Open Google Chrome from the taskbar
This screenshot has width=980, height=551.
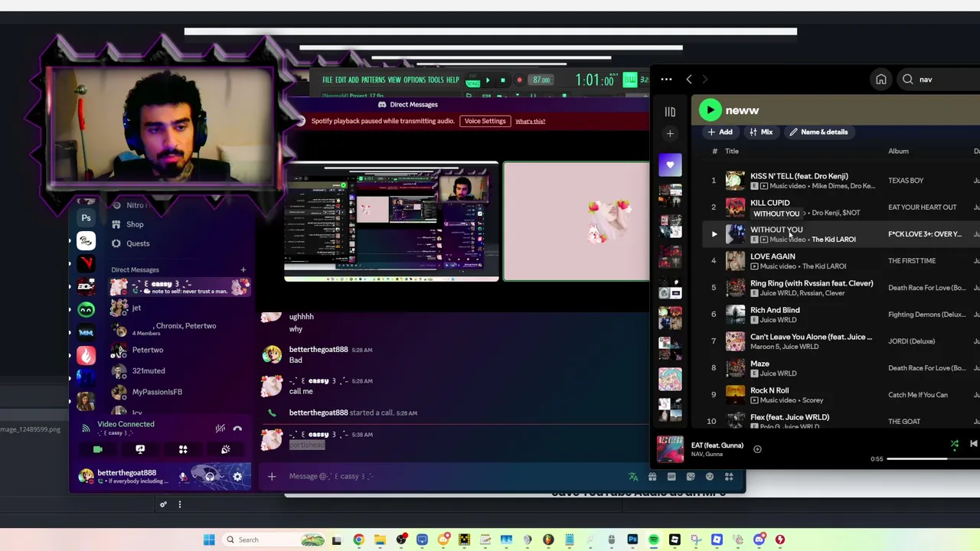(x=358, y=540)
